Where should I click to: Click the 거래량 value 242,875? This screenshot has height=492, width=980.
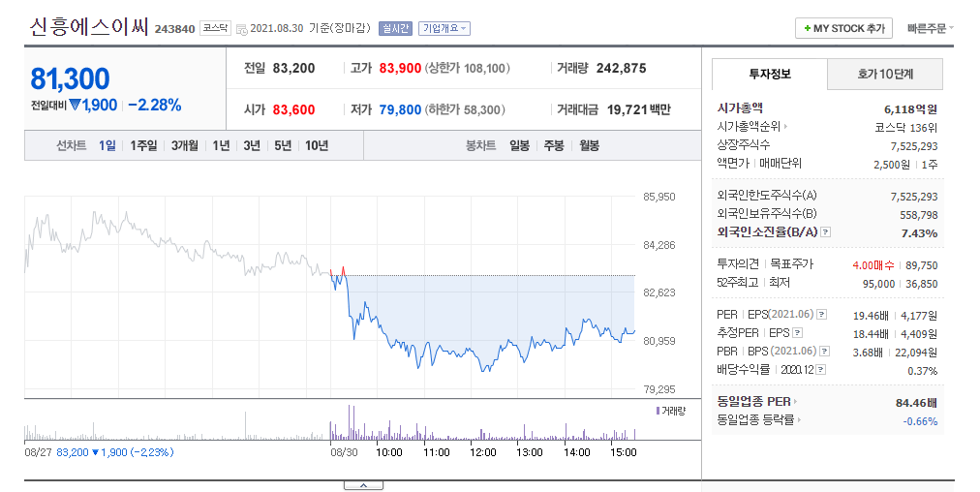(622, 68)
